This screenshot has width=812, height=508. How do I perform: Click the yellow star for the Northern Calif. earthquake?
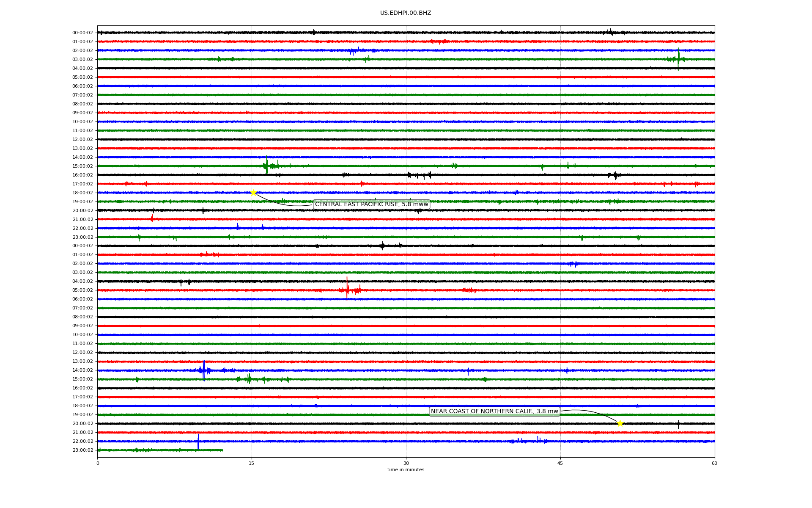coord(620,423)
